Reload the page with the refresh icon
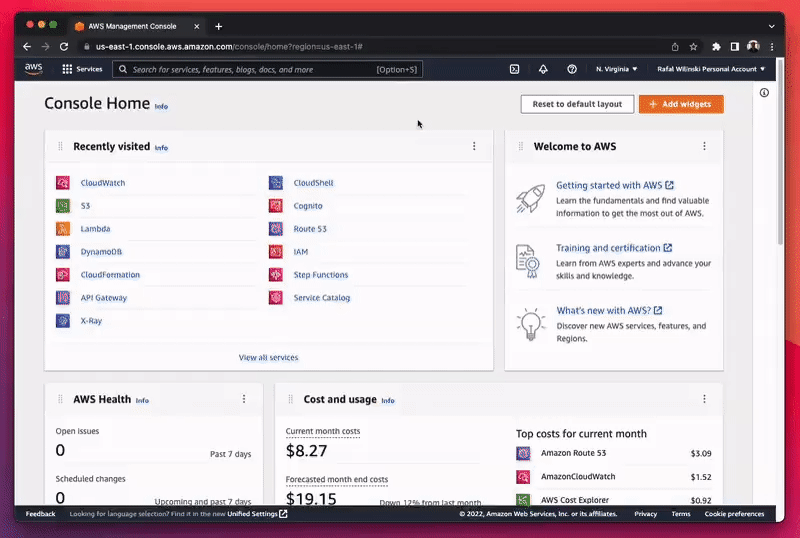The height and width of the screenshot is (538, 800). [64, 46]
